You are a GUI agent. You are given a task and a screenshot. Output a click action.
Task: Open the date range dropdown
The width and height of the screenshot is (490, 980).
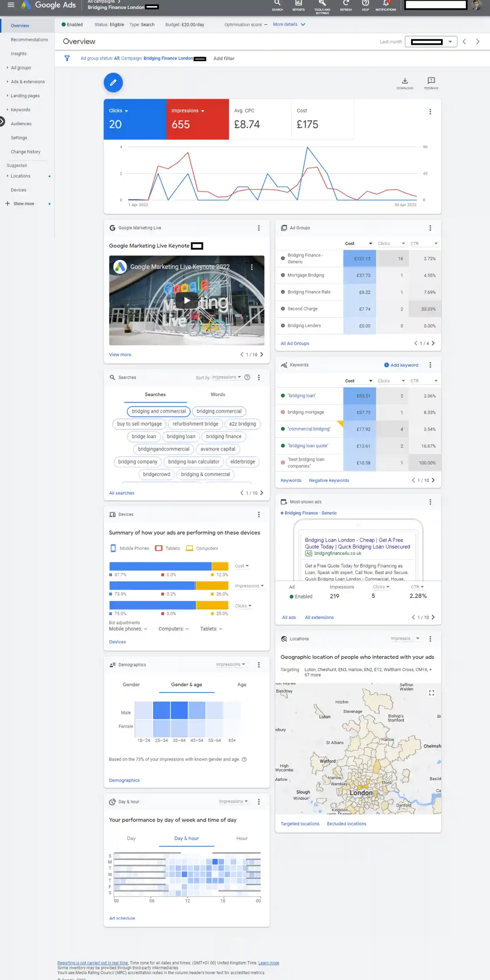click(431, 42)
